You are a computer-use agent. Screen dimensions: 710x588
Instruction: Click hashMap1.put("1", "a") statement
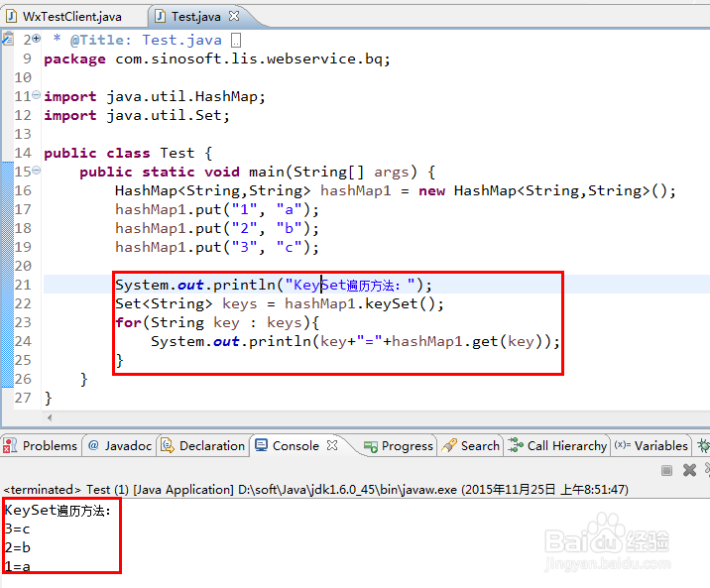[217, 209]
